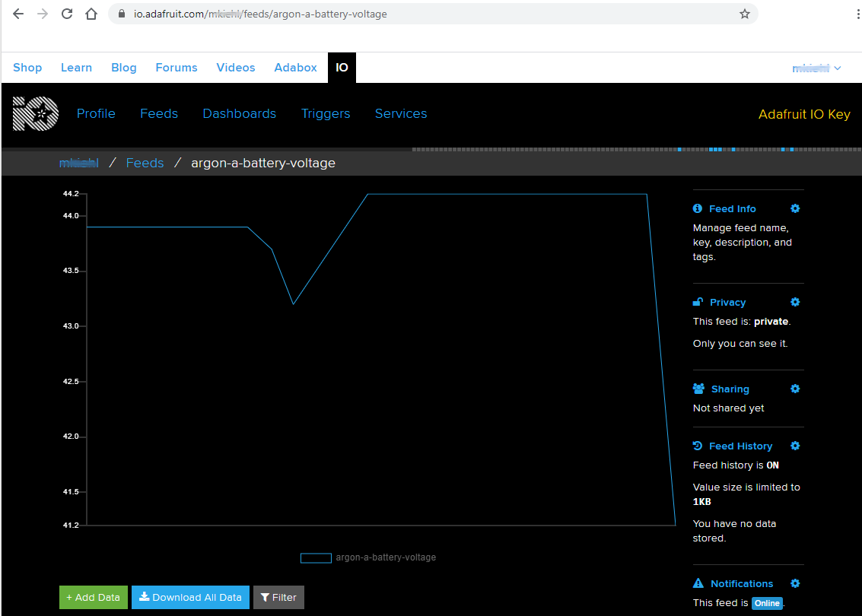The height and width of the screenshot is (616, 862).
Task: Open Feed History settings gear
Action: [x=795, y=446]
